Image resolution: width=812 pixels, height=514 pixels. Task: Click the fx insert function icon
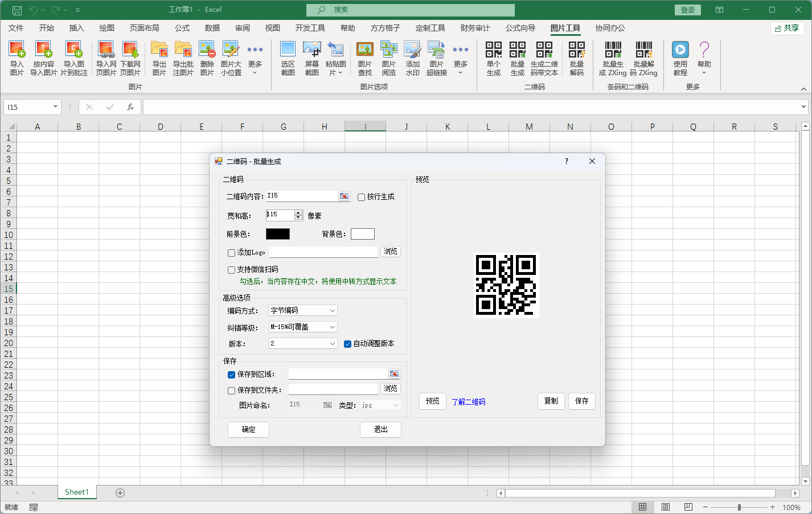click(x=130, y=107)
